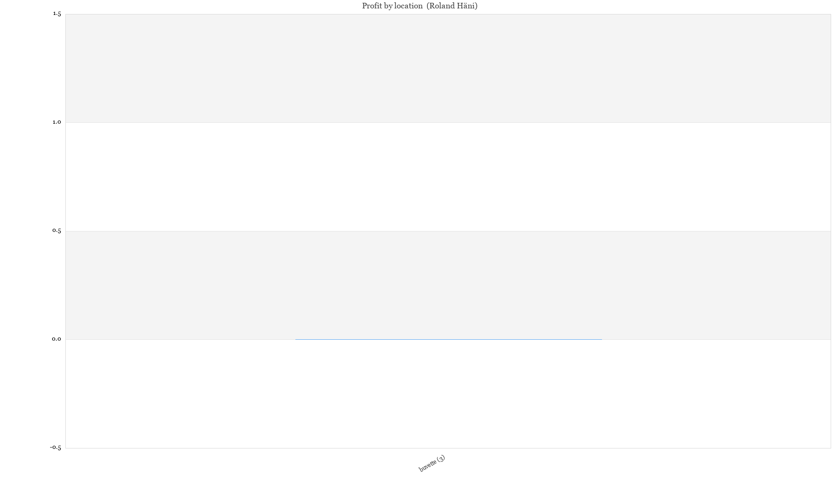Click the 0.5 y-axis label
Screen dimensions: 840x504
(57, 231)
